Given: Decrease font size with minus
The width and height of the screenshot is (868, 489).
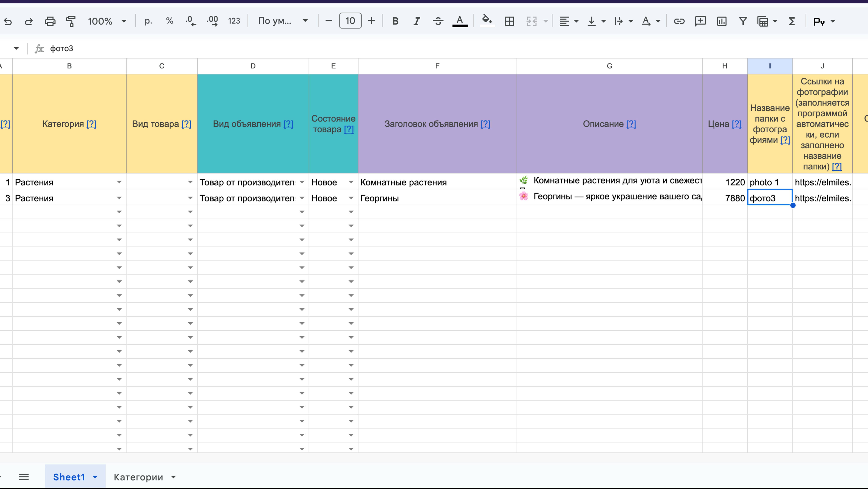Looking at the screenshot, I should pyautogui.click(x=329, y=21).
